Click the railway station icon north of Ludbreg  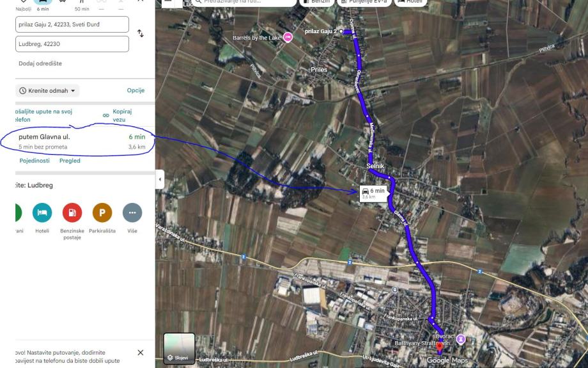pyautogui.click(x=394, y=289)
